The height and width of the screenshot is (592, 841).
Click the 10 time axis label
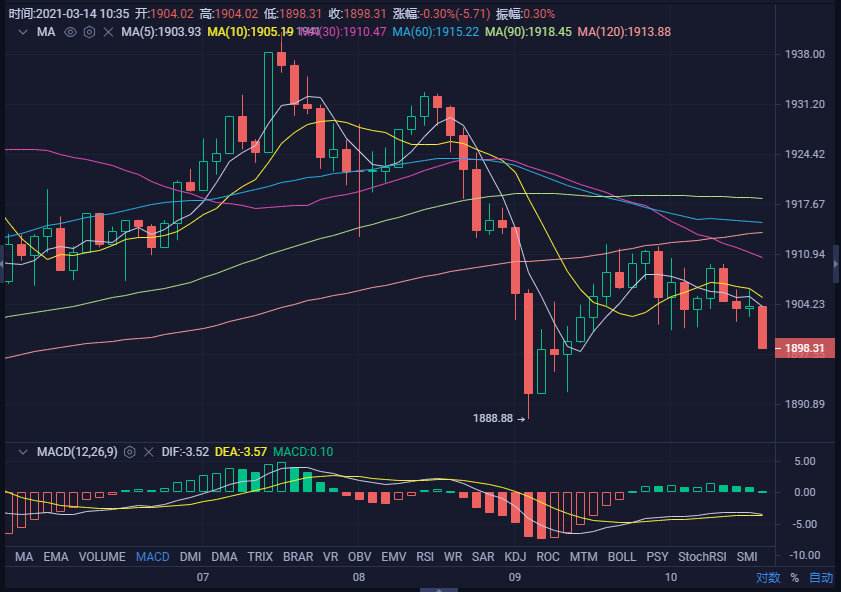[670, 578]
